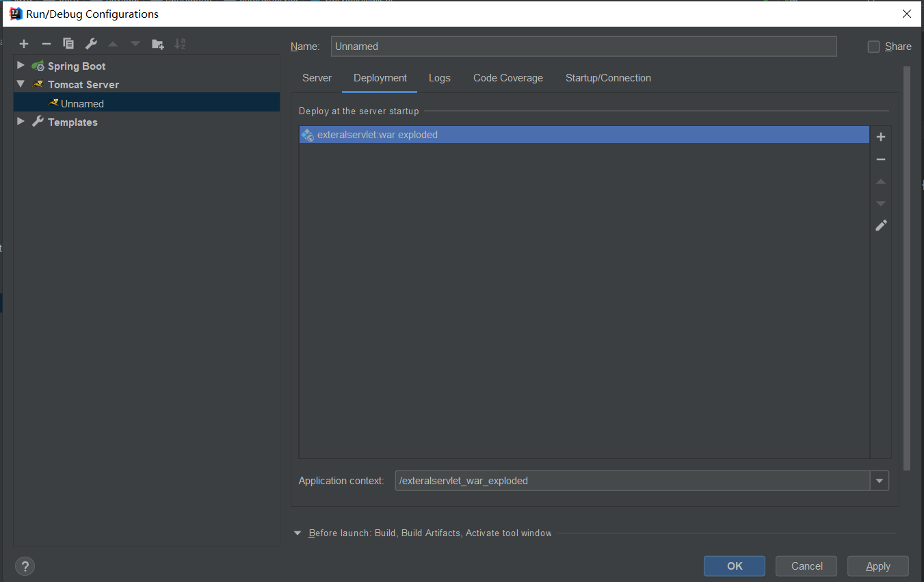This screenshot has width=924, height=582.
Task: Click the Application context text field
Action: [x=633, y=481]
